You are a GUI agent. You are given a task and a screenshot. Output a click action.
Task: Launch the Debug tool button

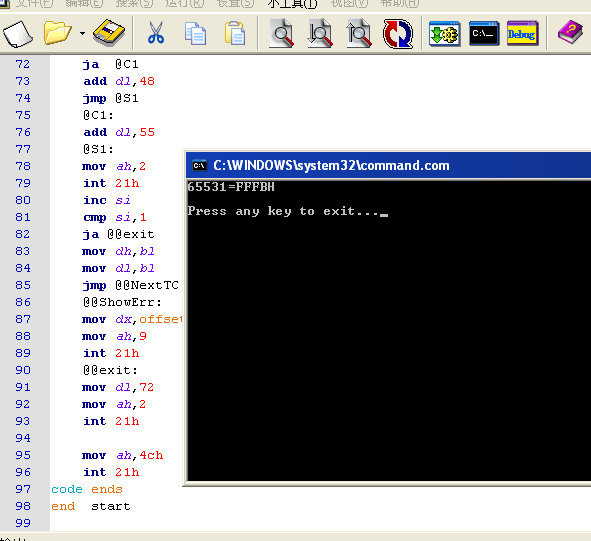[522, 34]
